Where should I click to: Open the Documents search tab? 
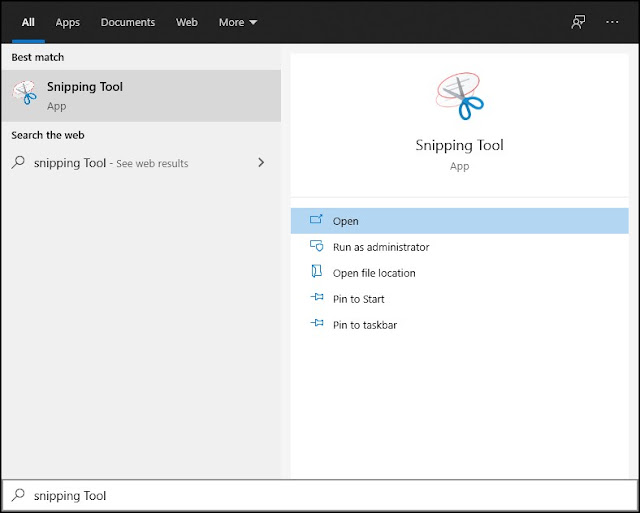point(128,22)
